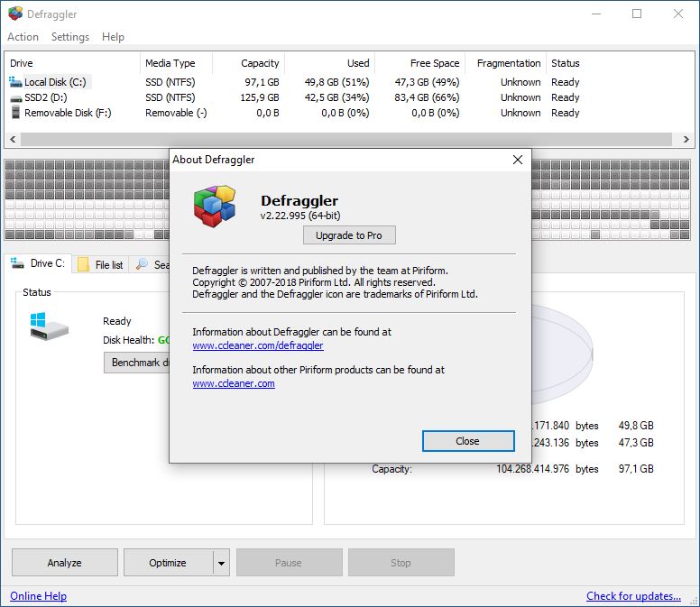Click the Drive C: tab icon
The width and height of the screenshot is (700, 607).
coord(17,263)
